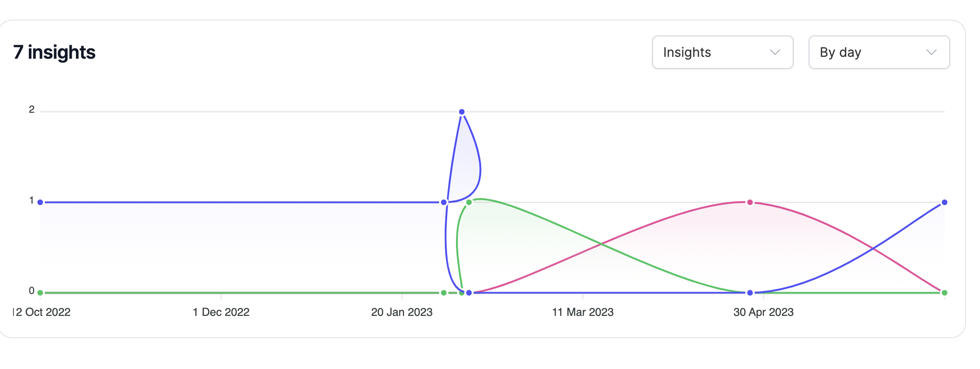Click the green data point at value 1
This screenshot has height=369, width=980.
point(469,202)
